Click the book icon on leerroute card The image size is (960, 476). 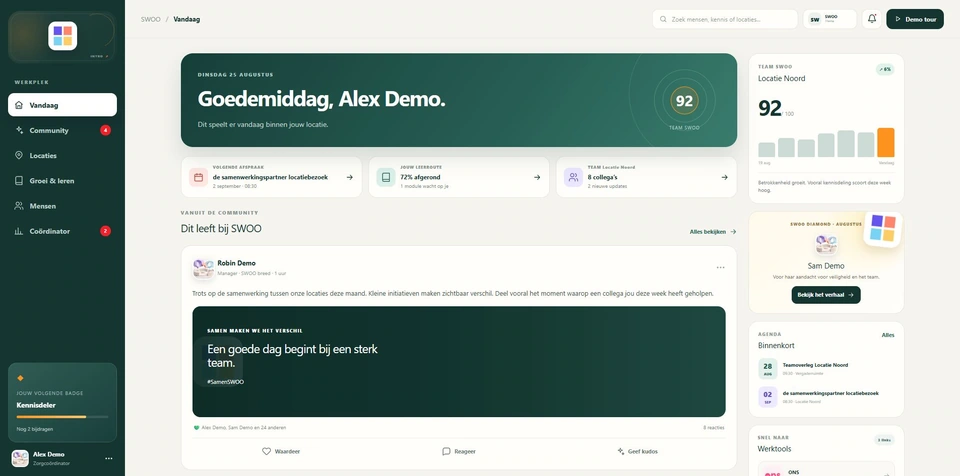pos(386,177)
